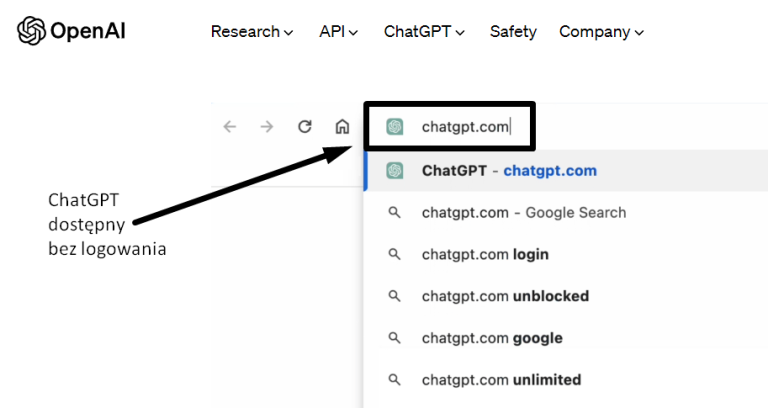The height and width of the screenshot is (408, 768).
Task: Pick the chatgpt.com unlimited suggestion
Action: [x=501, y=380]
